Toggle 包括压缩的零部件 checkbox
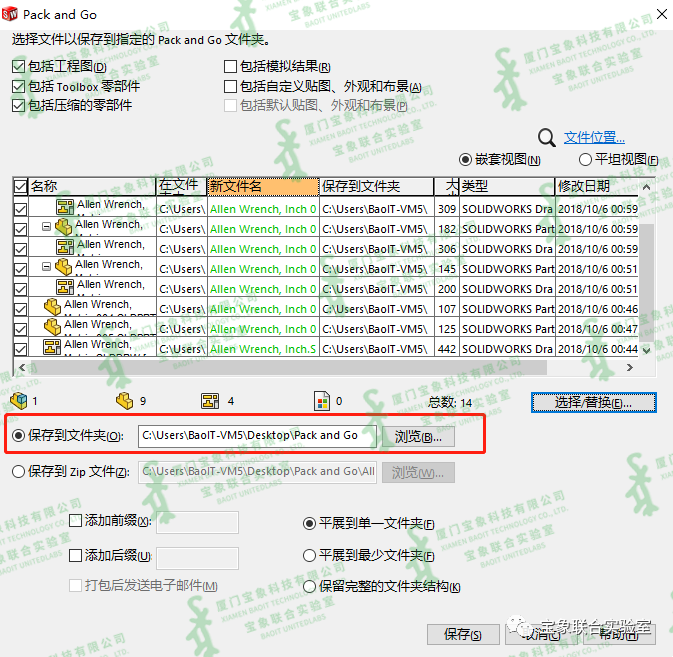The width and height of the screenshot is (673, 657). [x=18, y=106]
